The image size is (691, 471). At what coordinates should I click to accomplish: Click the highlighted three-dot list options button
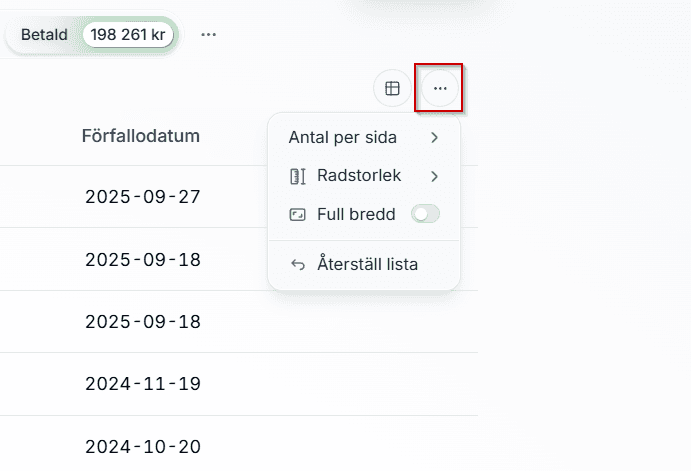coord(440,89)
